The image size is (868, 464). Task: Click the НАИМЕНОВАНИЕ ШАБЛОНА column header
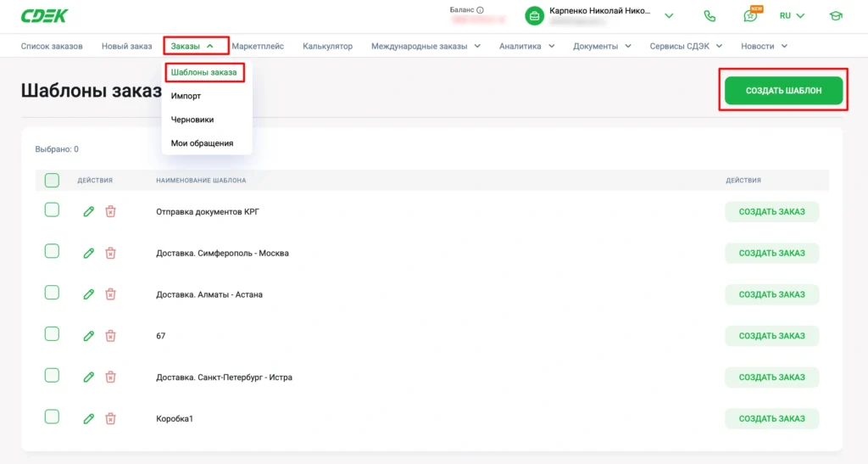tap(201, 180)
